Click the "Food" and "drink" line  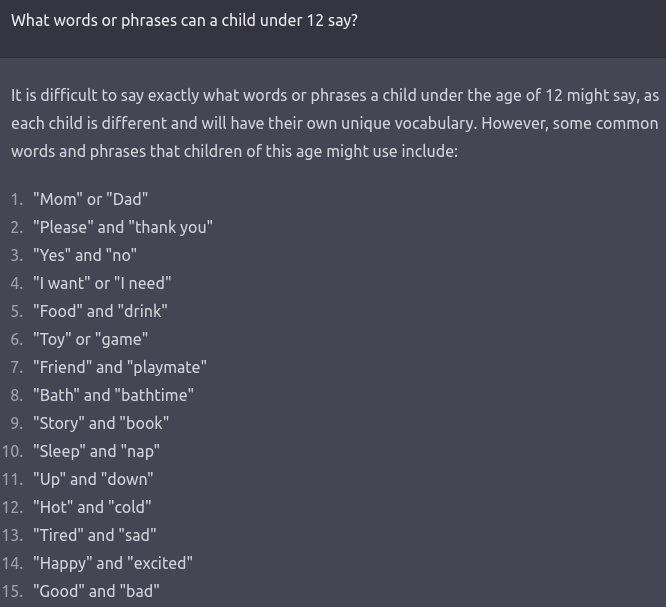[100, 311]
